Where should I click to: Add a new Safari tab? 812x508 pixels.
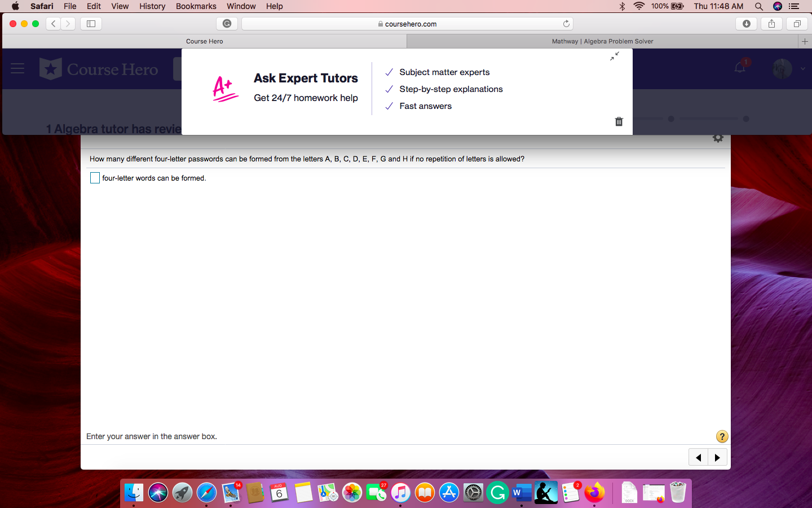[805, 41]
